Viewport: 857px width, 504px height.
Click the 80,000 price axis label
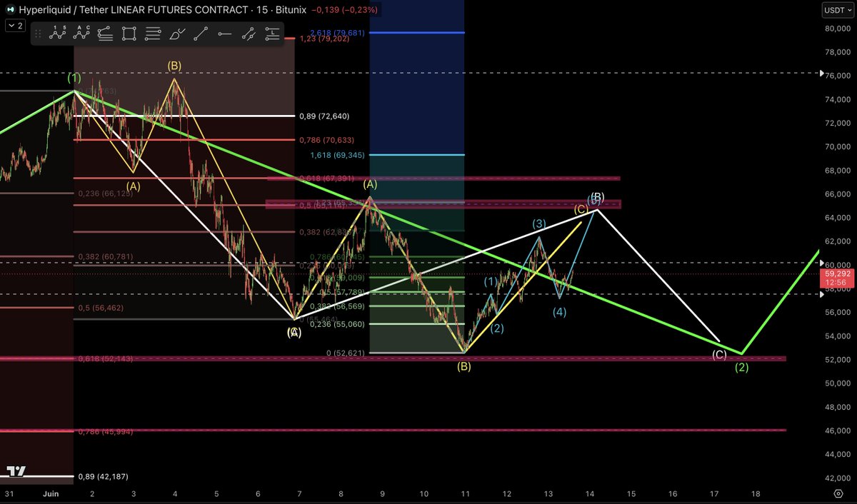point(838,29)
